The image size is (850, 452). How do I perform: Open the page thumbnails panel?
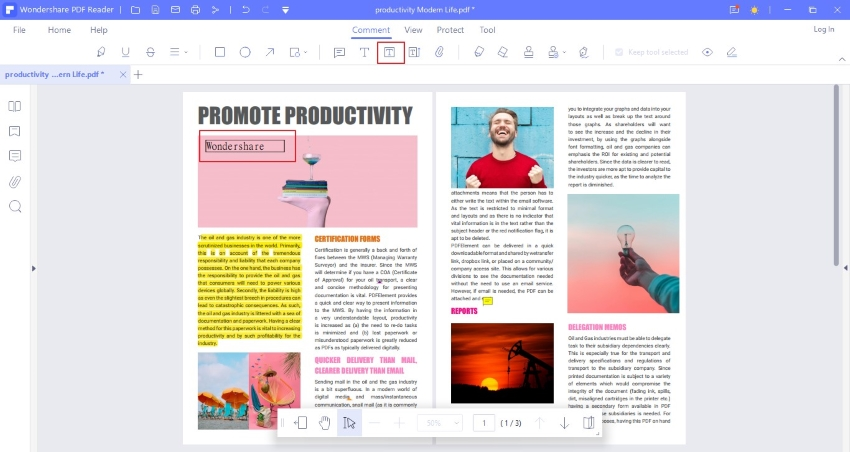pyautogui.click(x=15, y=106)
